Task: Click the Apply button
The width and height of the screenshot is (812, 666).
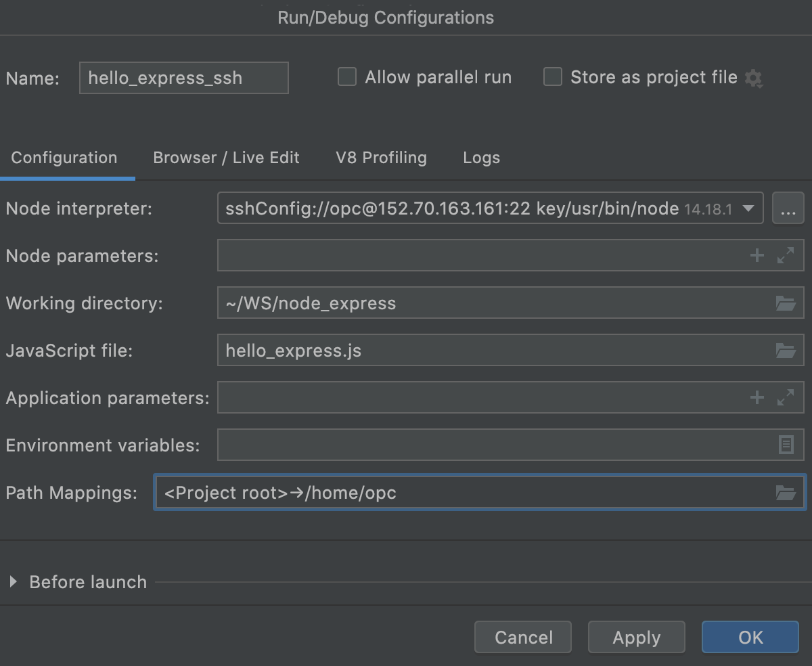Action: (x=636, y=637)
